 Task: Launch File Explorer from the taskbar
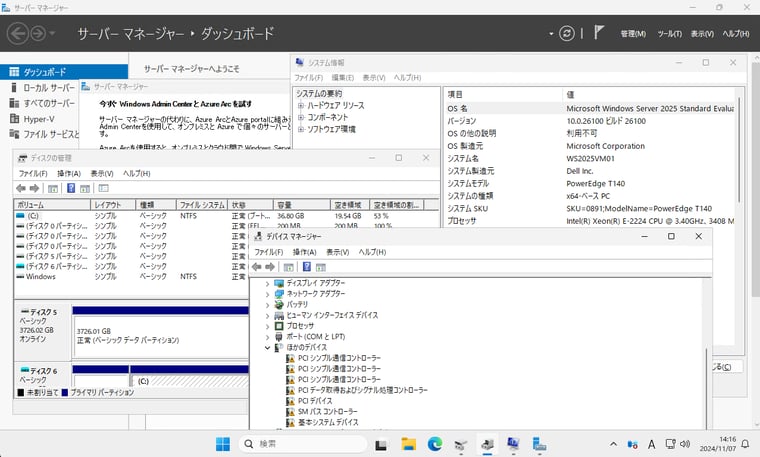coord(408,444)
